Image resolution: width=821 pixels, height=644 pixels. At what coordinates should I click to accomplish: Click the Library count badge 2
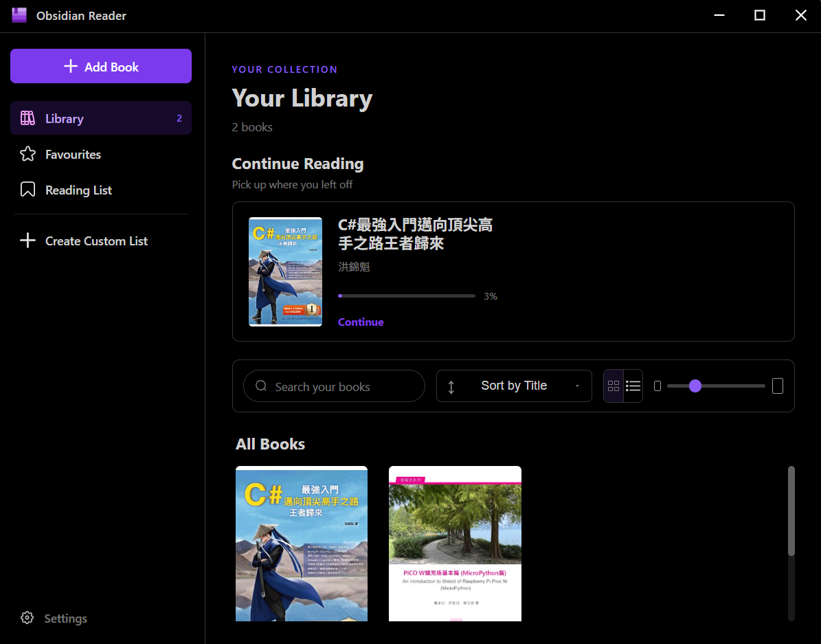[179, 118]
